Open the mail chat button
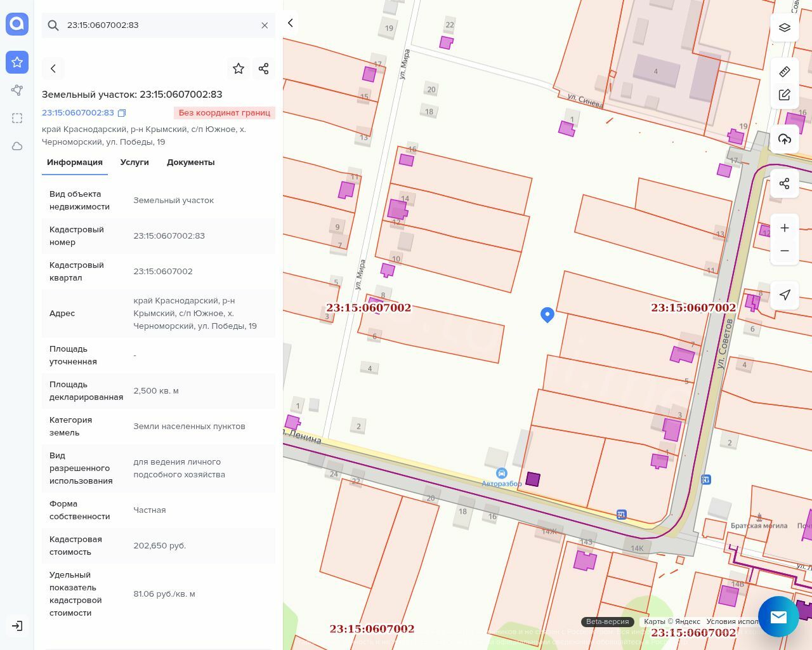Viewport: 812px width, 650px height. pyautogui.click(x=778, y=616)
